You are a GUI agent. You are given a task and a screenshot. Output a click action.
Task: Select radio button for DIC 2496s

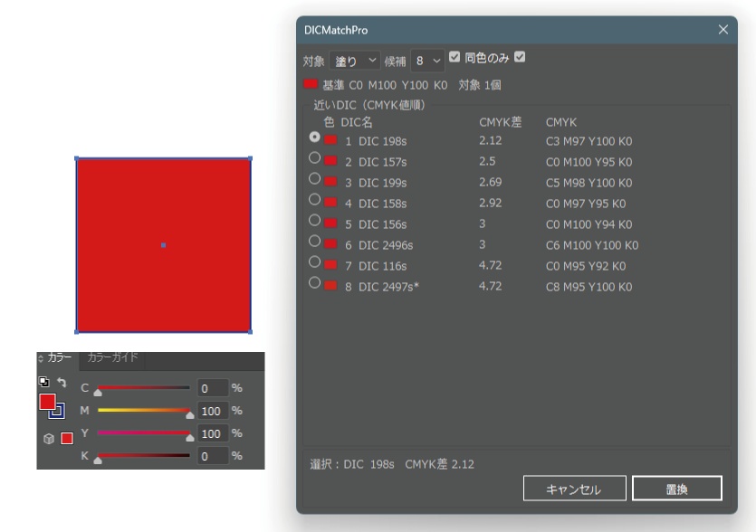click(x=314, y=241)
